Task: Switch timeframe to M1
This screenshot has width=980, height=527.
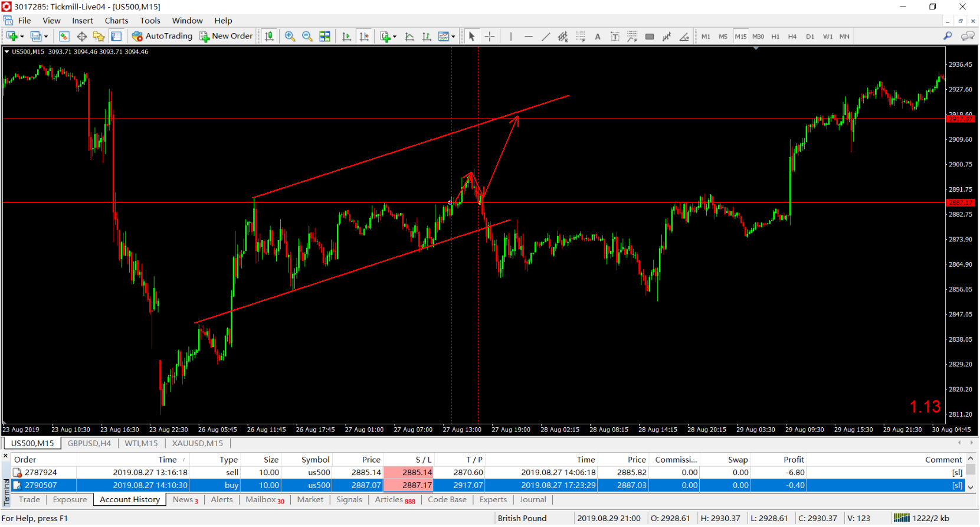Action: point(706,37)
